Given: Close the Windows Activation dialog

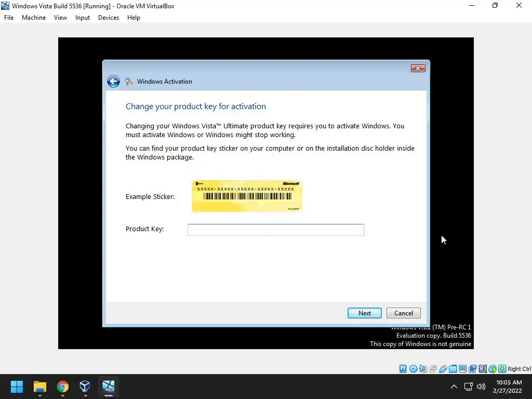Looking at the screenshot, I should point(418,69).
